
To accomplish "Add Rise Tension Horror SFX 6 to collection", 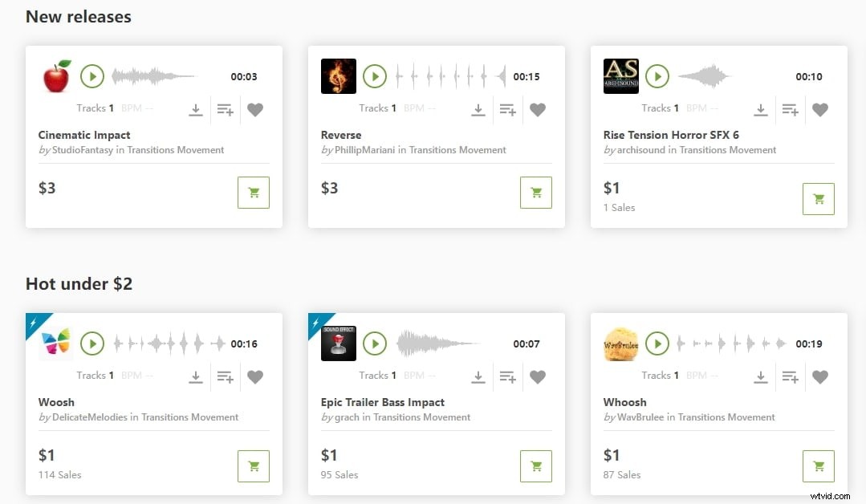I will coord(790,110).
